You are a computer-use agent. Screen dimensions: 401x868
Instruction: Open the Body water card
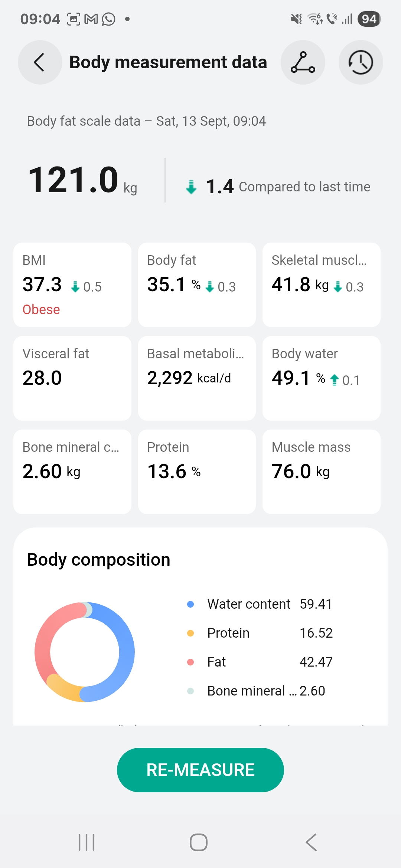point(321,378)
